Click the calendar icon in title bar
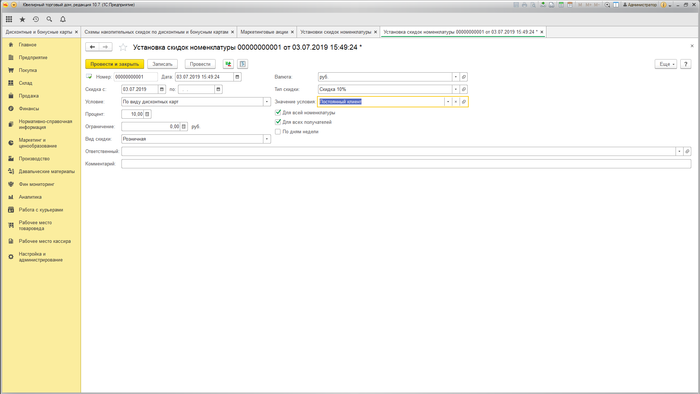 [x=570, y=5]
